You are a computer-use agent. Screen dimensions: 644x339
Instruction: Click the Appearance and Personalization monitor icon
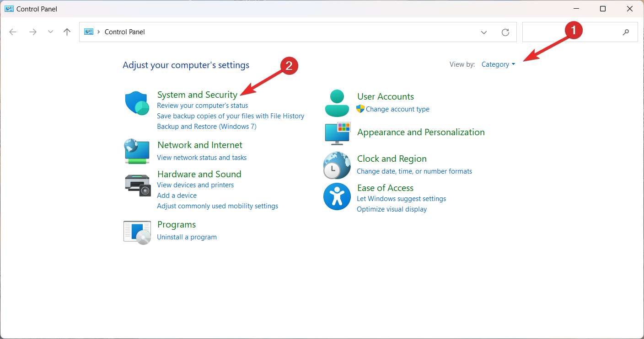click(337, 133)
